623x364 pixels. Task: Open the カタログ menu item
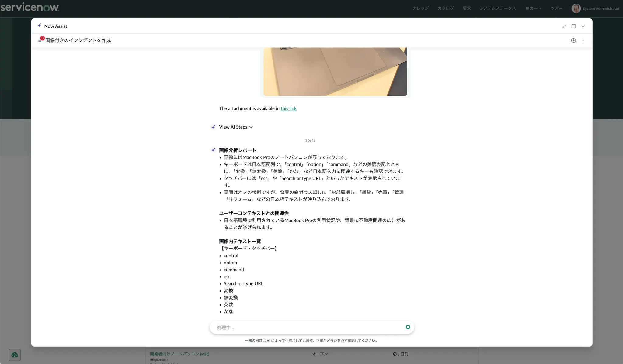pyautogui.click(x=446, y=8)
